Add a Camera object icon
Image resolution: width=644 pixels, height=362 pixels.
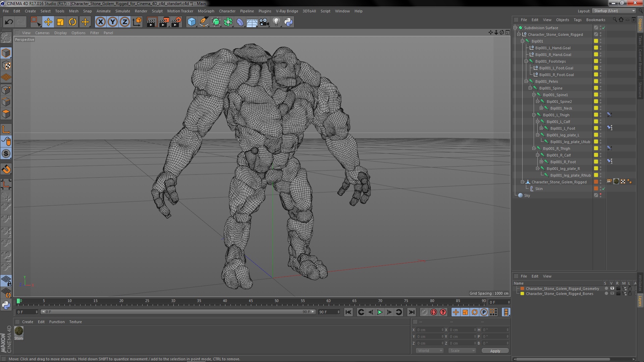tap(264, 22)
